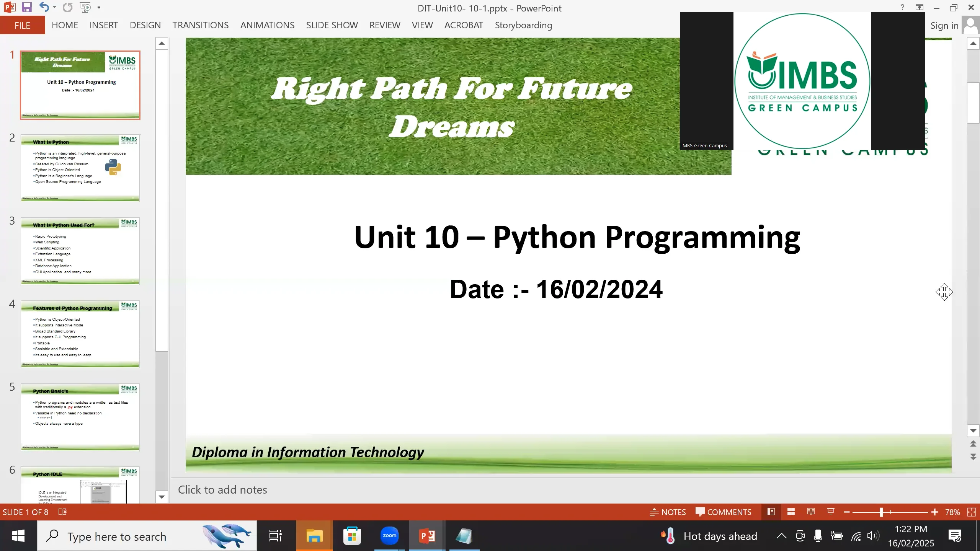This screenshot has height=551, width=980.
Task: Toggle the NOTES pane in status bar
Action: pos(668,512)
